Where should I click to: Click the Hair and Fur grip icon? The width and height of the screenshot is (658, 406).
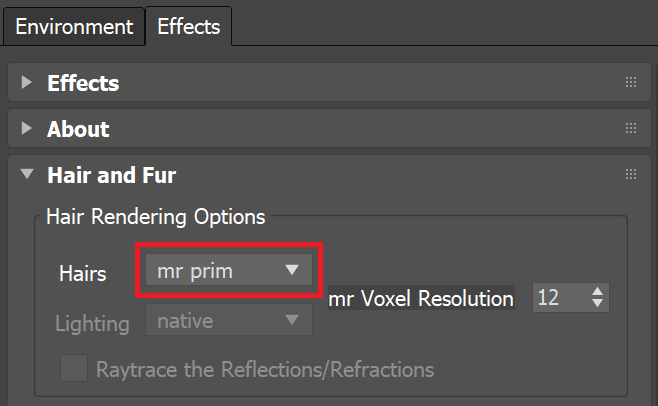[x=631, y=174]
